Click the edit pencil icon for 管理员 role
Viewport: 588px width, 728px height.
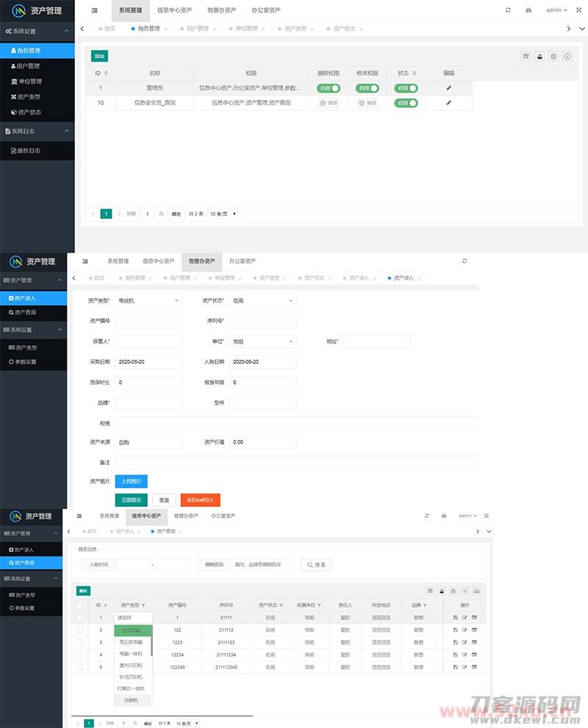[x=448, y=87]
